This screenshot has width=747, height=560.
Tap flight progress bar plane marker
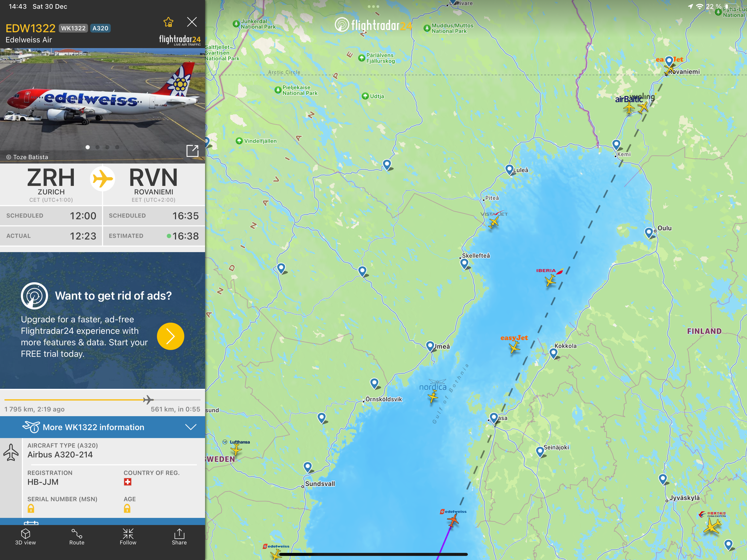pos(148,400)
